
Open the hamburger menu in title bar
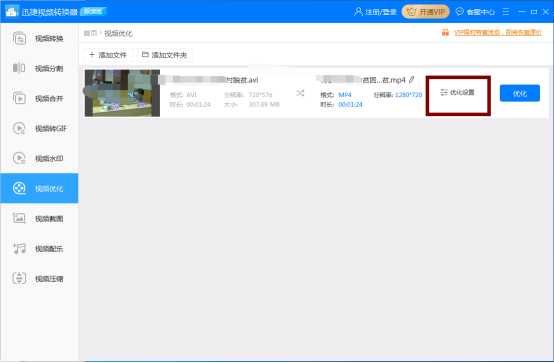(x=506, y=12)
